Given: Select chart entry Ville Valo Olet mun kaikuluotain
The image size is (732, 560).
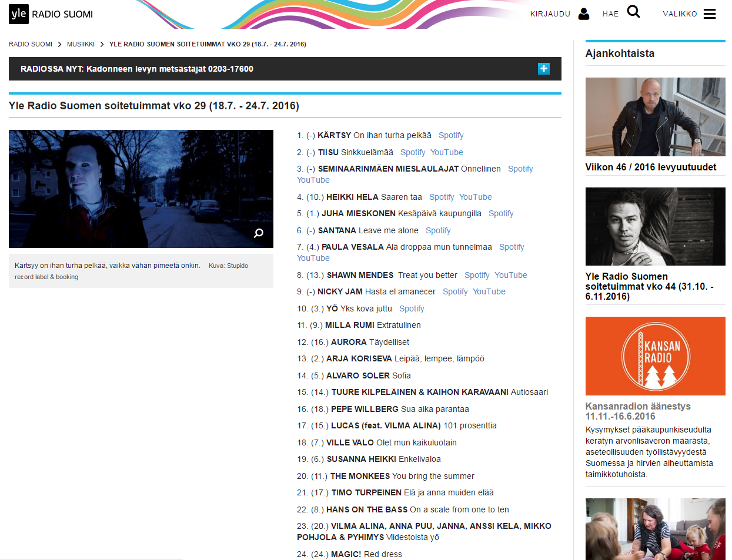Looking at the screenshot, I should pos(377,442).
